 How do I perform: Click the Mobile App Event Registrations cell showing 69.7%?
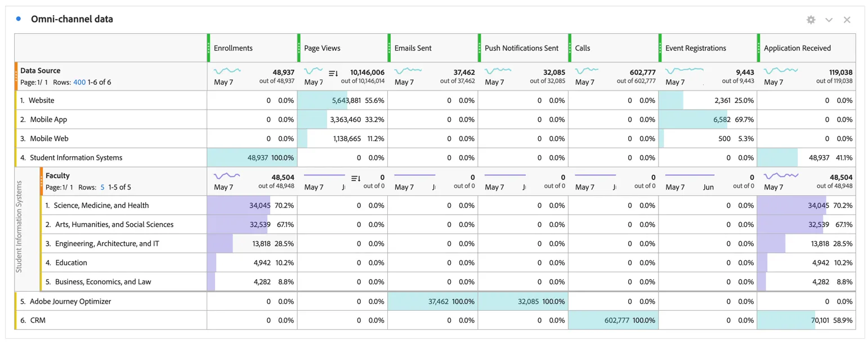tap(708, 119)
